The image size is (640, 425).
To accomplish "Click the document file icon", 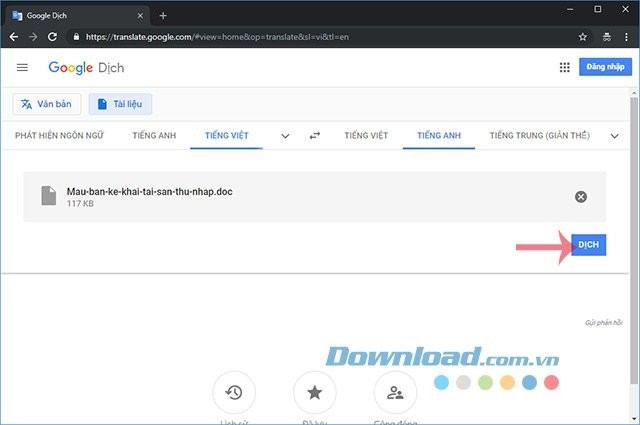I will click(x=49, y=196).
